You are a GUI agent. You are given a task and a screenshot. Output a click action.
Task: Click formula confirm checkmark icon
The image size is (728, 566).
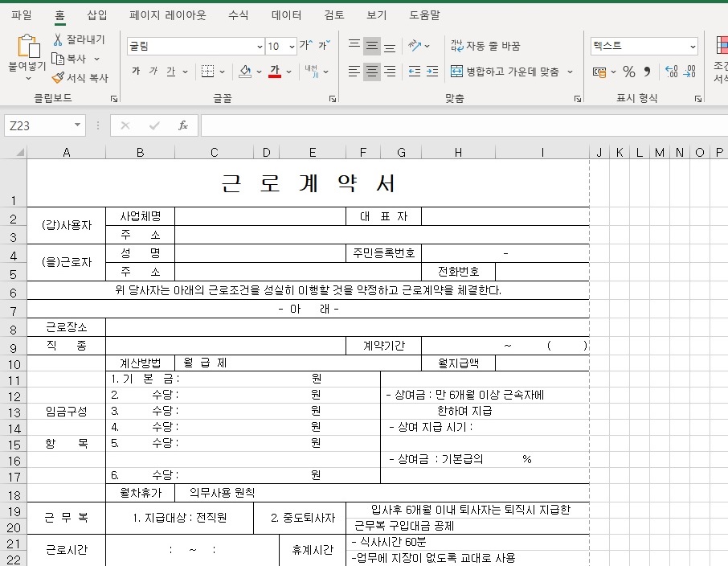pyautogui.click(x=154, y=125)
